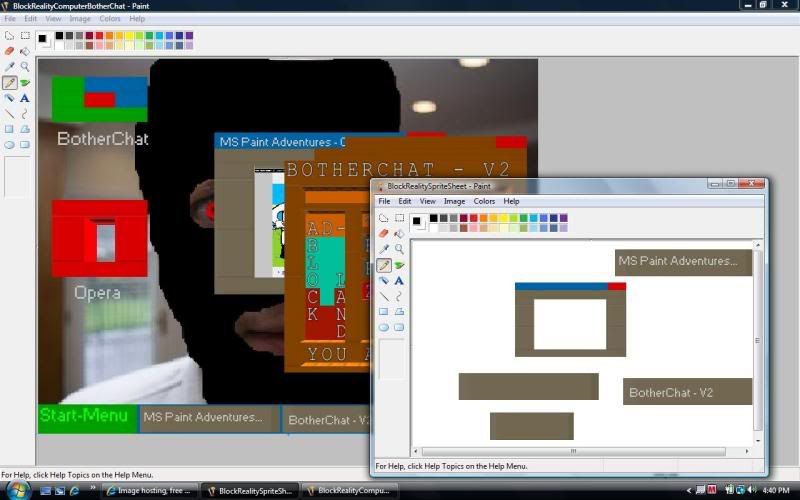Select Airbrush tool in BlockRealitySpriteSheet window
Viewport: 800px width, 500px height.
[x=384, y=281]
